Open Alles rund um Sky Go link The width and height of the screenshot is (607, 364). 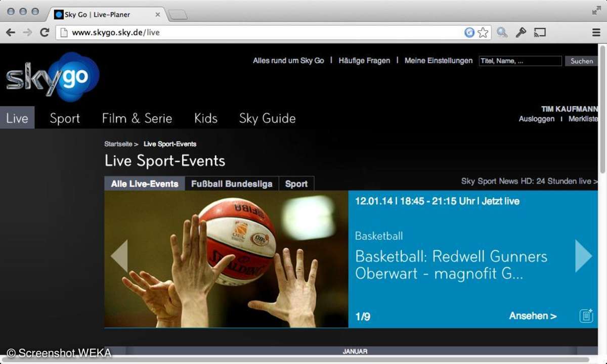[288, 61]
